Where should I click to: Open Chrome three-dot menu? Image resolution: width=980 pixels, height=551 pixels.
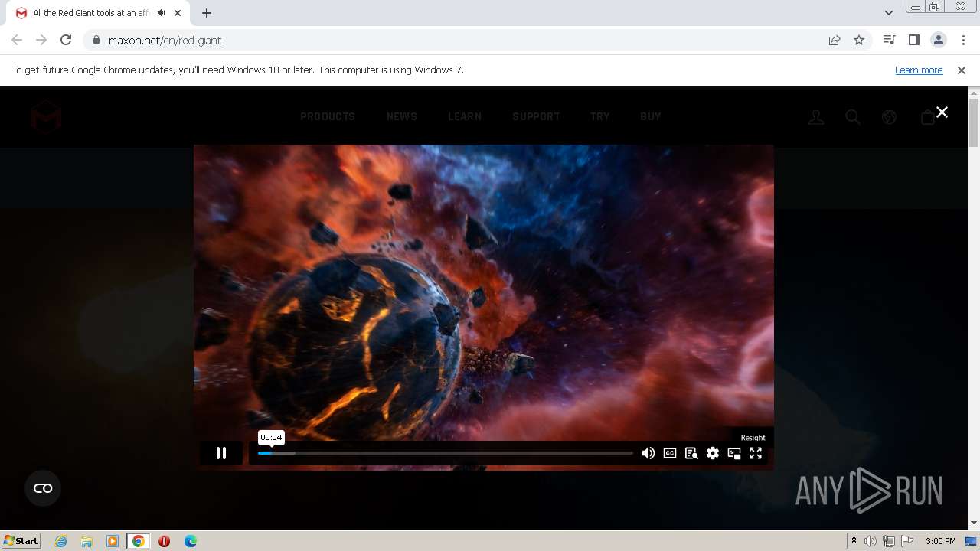pyautogui.click(x=963, y=40)
